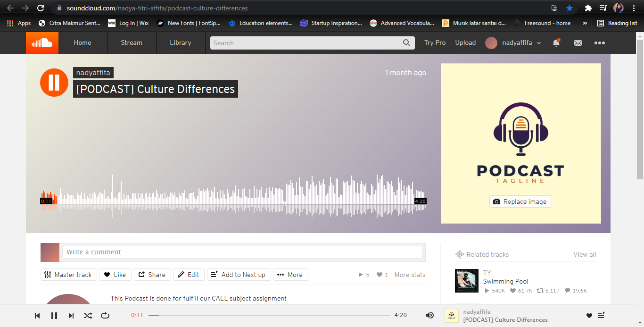
Task: Click the bookmark star in address bar
Action: coord(569,8)
